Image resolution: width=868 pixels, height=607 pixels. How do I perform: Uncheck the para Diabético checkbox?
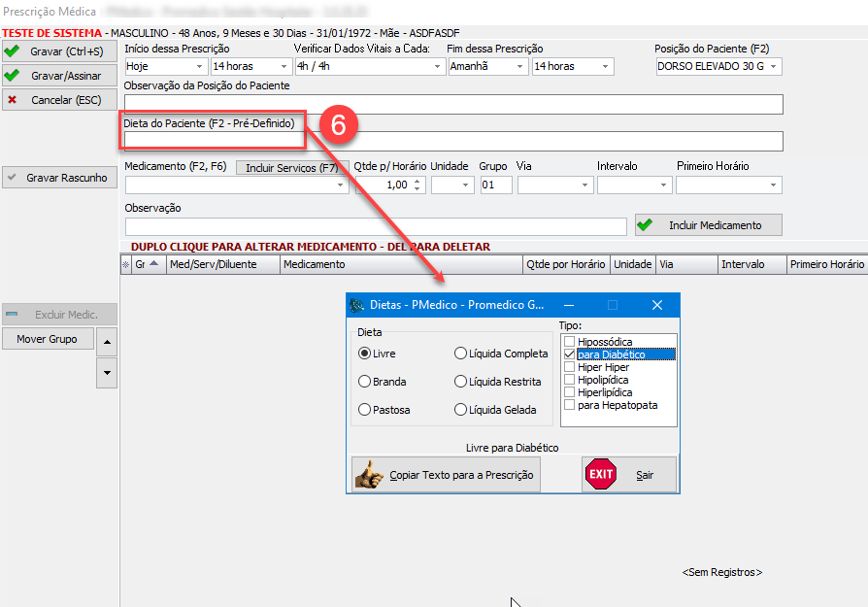pos(570,354)
